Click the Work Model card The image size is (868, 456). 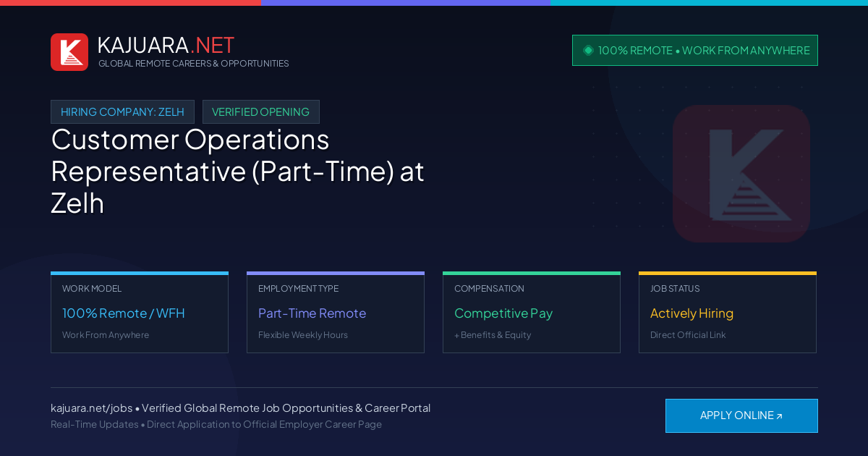pos(140,313)
